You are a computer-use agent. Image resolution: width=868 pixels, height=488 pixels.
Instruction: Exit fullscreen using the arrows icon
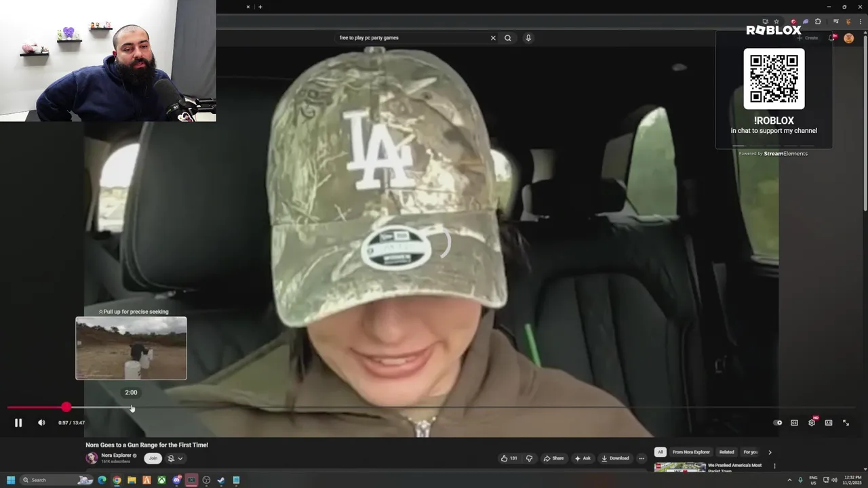846,423
